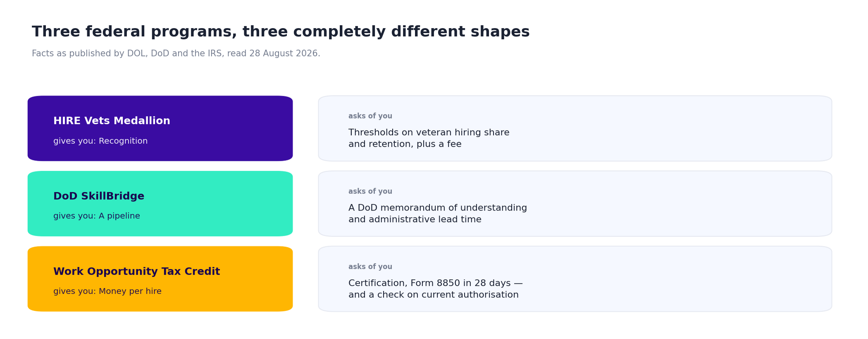Click the 'Facts as published by DOL' subtitle
Image resolution: width=868 pixels, height=339 pixels.
coord(176,54)
